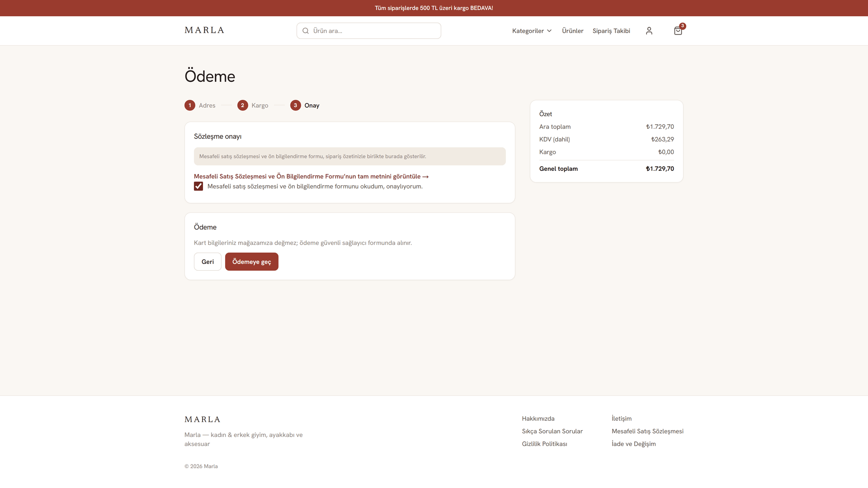Click the free shipping banner text
This screenshot has width=868, height=488.
tap(434, 8)
